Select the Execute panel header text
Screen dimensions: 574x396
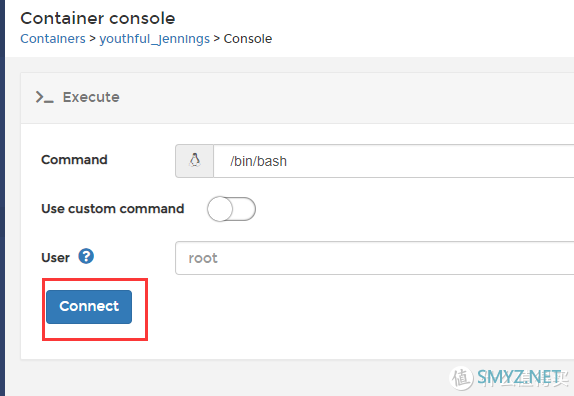91,97
